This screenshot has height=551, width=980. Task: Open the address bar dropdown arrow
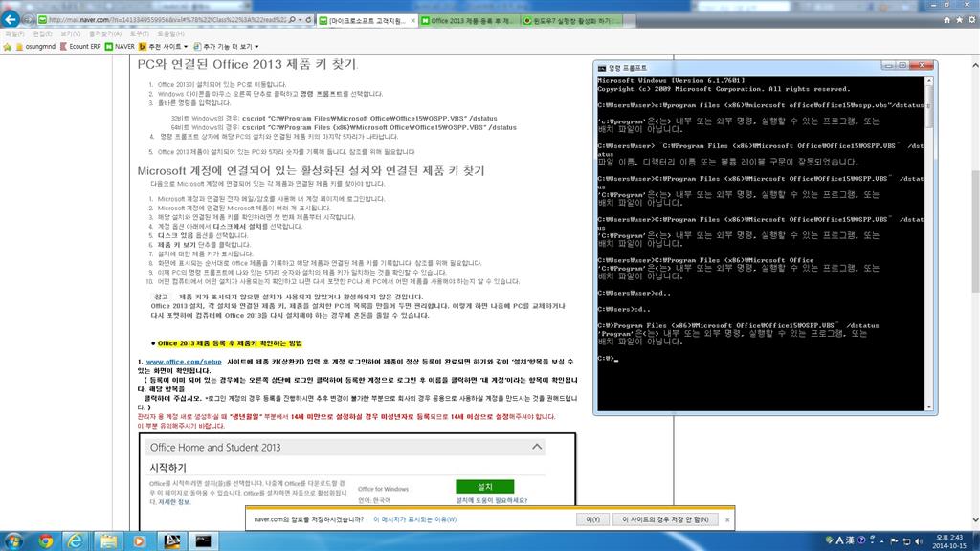point(300,20)
